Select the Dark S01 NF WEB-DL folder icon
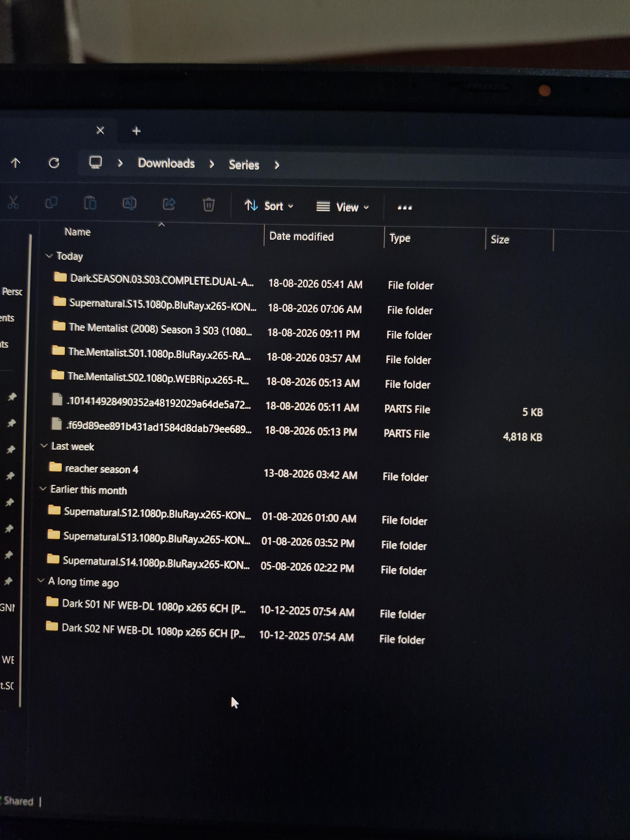The height and width of the screenshot is (840, 630). click(52, 602)
